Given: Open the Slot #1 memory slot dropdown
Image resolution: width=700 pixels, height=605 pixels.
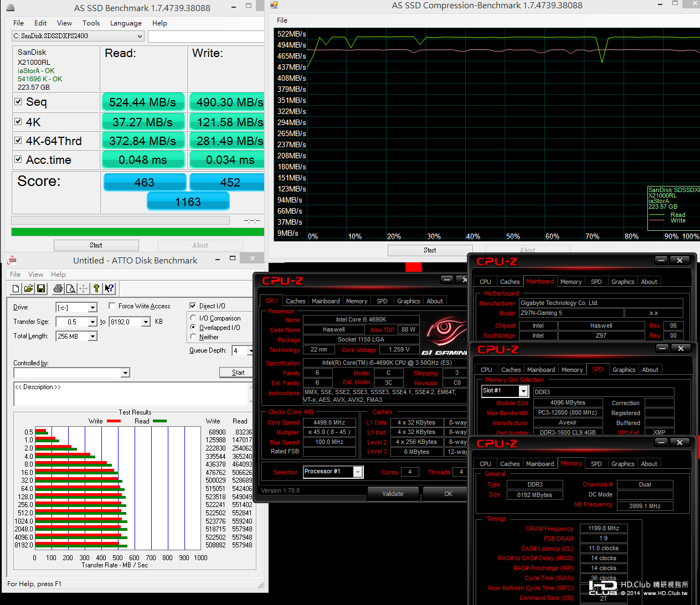Looking at the screenshot, I should click(523, 391).
